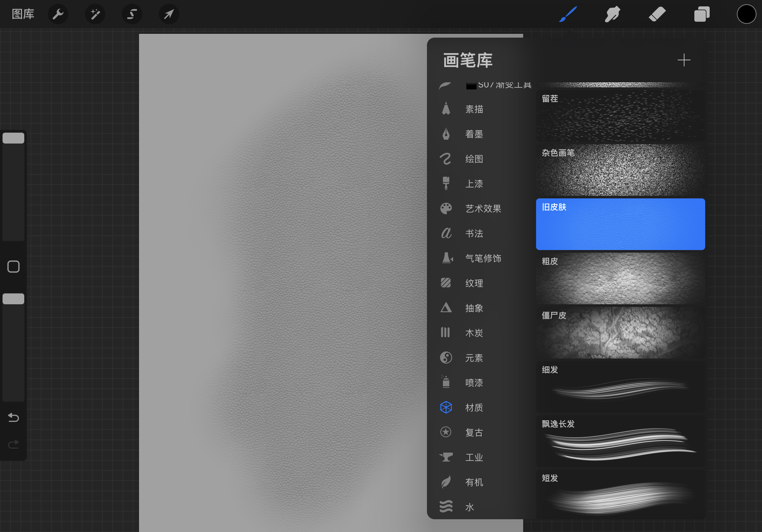The height and width of the screenshot is (532, 762).
Task: Pick the 僵尸皮 brush
Action: (x=620, y=333)
